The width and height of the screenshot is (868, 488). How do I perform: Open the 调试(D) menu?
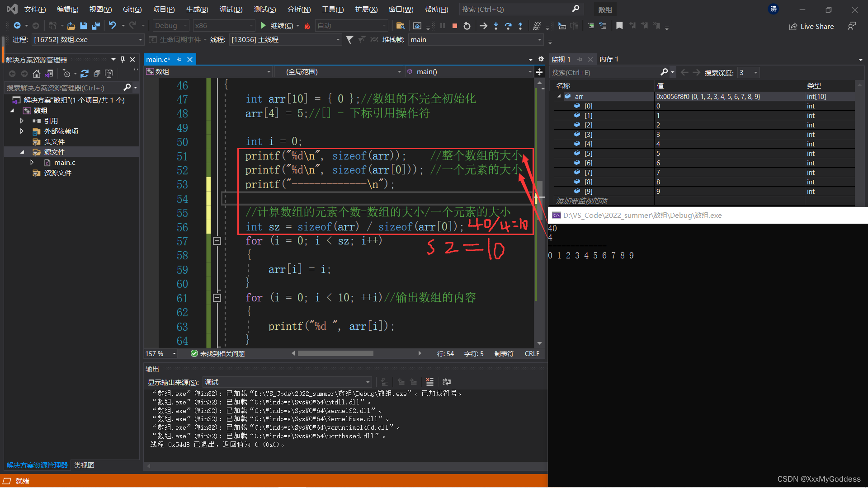(x=231, y=9)
